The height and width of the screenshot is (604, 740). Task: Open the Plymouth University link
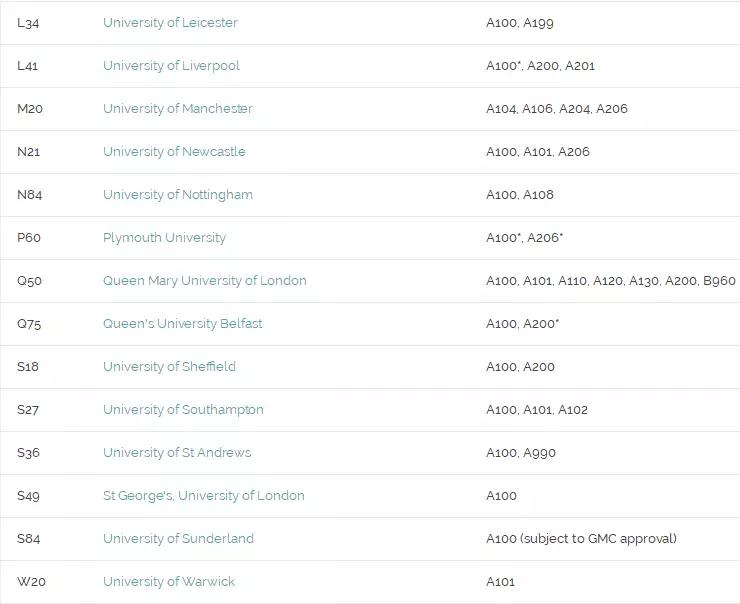[164, 238]
